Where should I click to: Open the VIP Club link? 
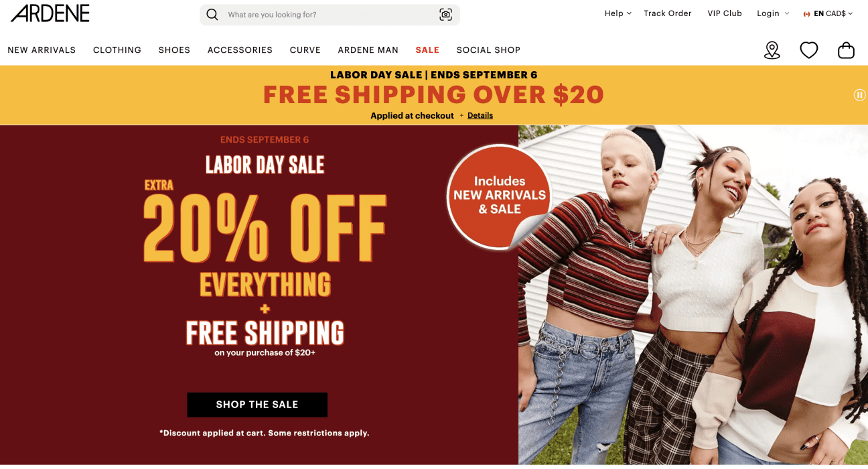coord(725,13)
